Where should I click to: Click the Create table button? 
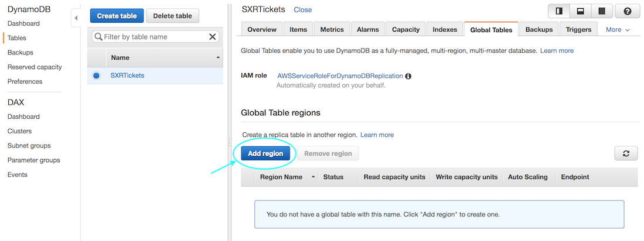pyautogui.click(x=117, y=16)
